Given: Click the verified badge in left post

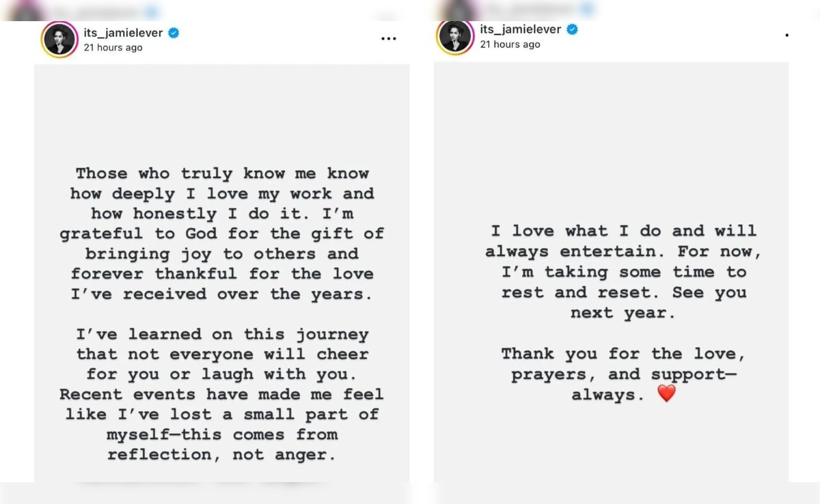Looking at the screenshot, I should click(174, 33).
